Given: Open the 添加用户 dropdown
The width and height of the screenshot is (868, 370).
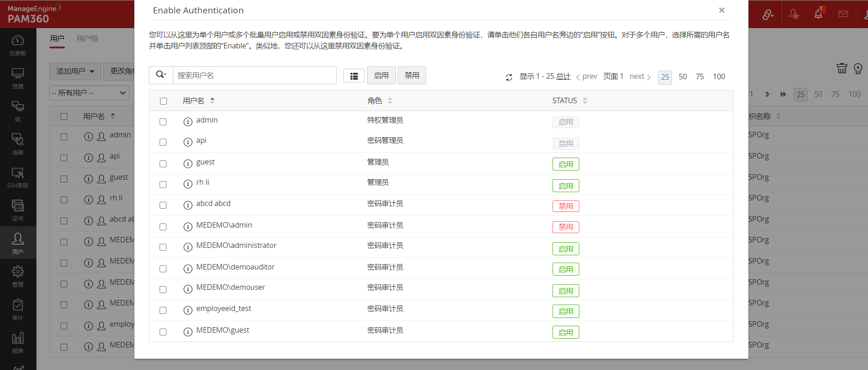Looking at the screenshot, I should click(x=75, y=71).
